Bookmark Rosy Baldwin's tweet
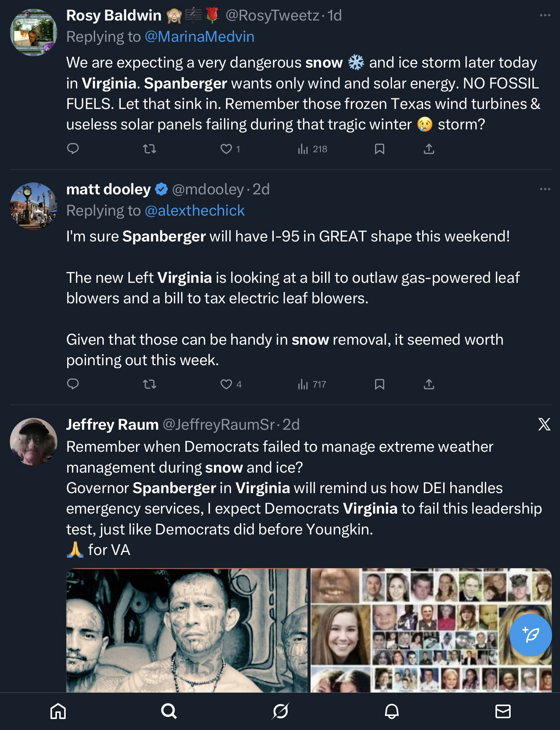This screenshot has height=730, width=560. pyautogui.click(x=379, y=149)
